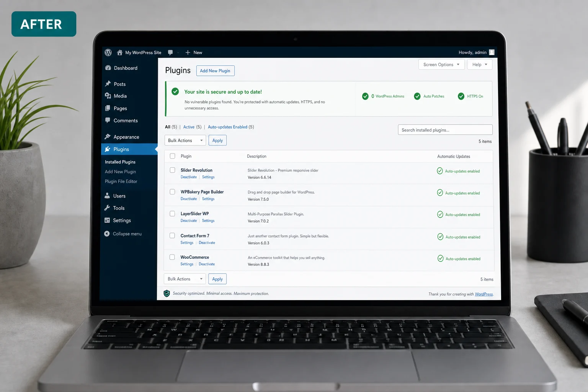Deactivate the Contact Form 7 plugin
This screenshot has height=392, width=588.
coord(207,243)
